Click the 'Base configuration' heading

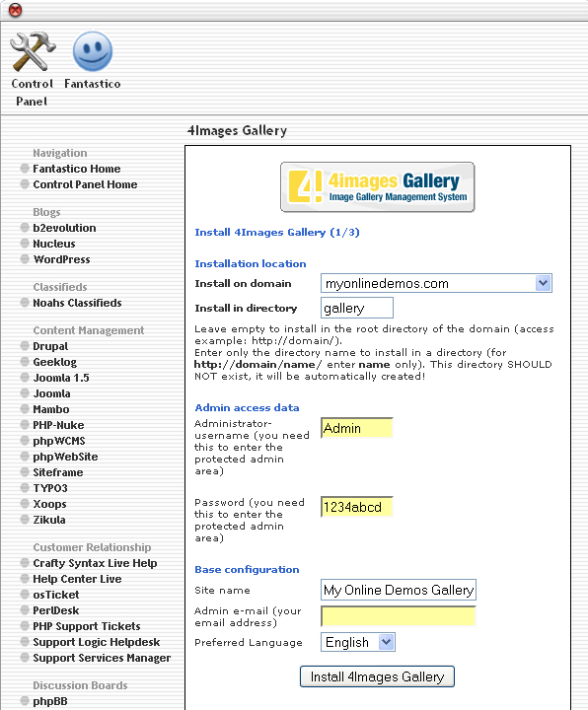(x=247, y=569)
